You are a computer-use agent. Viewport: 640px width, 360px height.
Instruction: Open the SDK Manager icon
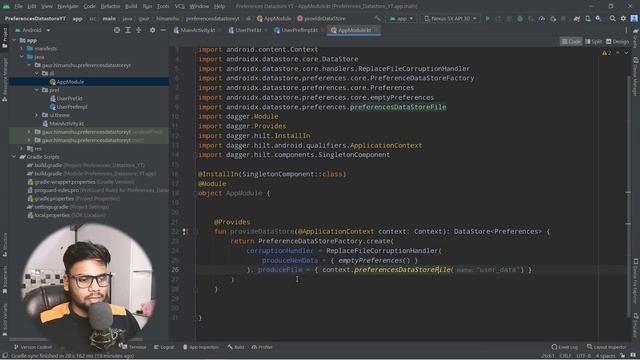(x=598, y=18)
